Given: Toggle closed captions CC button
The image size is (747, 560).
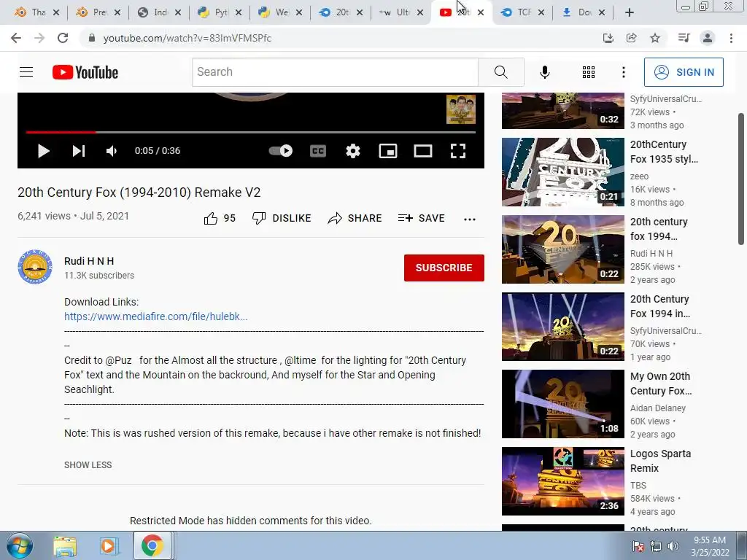Looking at the screenshot, I should pos(318,151).
